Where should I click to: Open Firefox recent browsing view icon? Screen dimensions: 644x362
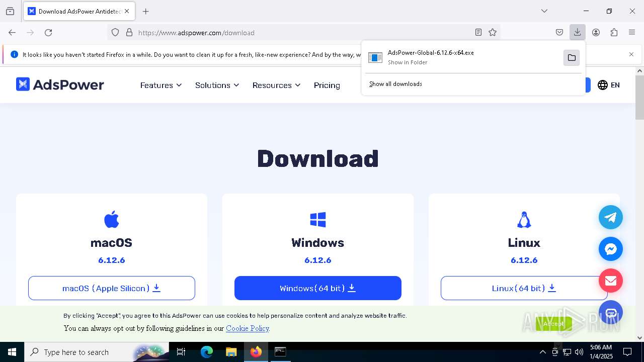pyautogui.click(x=10, y=11)
